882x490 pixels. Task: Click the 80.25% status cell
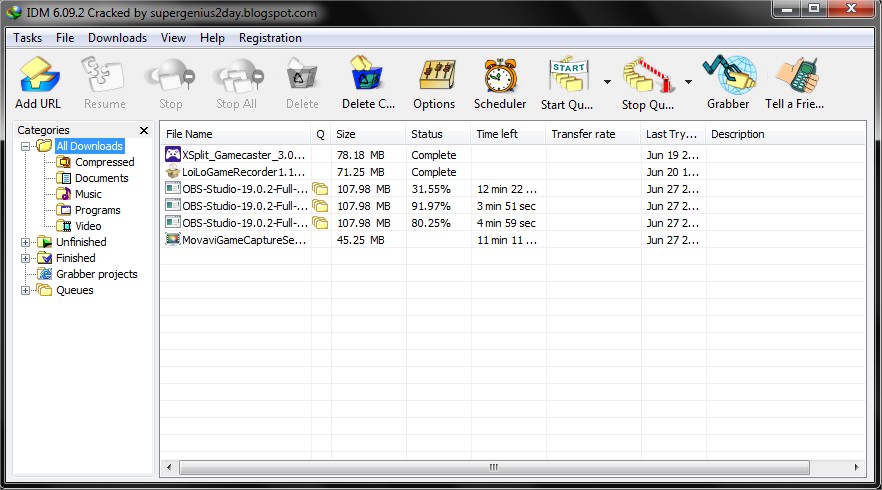[431, 223]
